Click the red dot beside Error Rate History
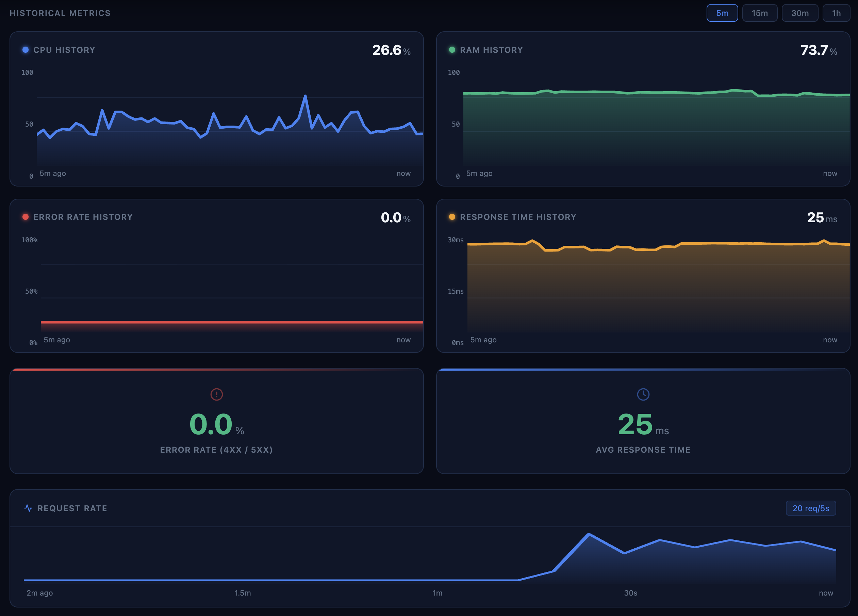 click(x=26, y=217)
